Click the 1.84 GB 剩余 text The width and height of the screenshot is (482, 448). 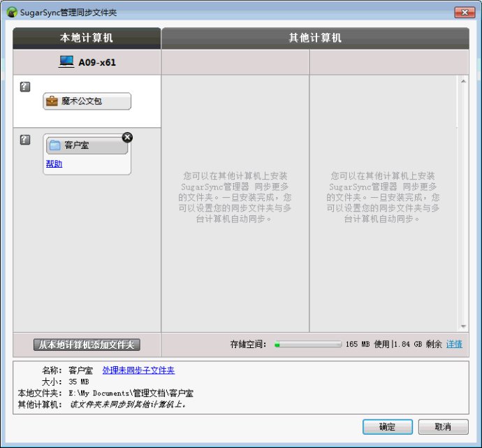418,344
